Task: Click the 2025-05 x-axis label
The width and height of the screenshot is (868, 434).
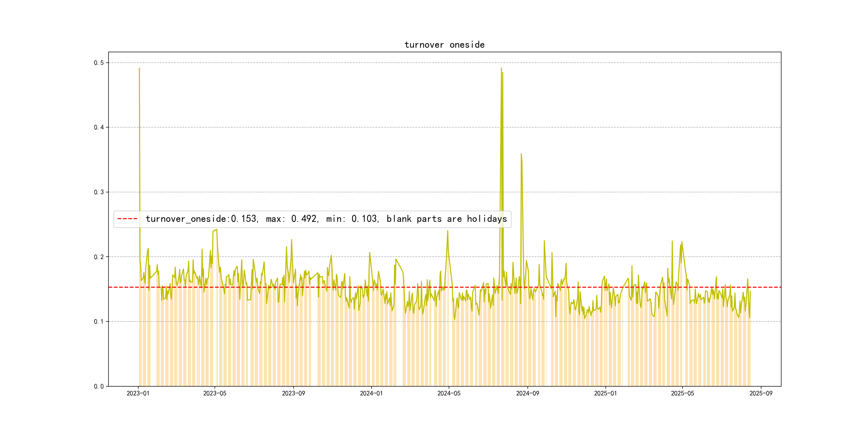Action: [682, 393]
